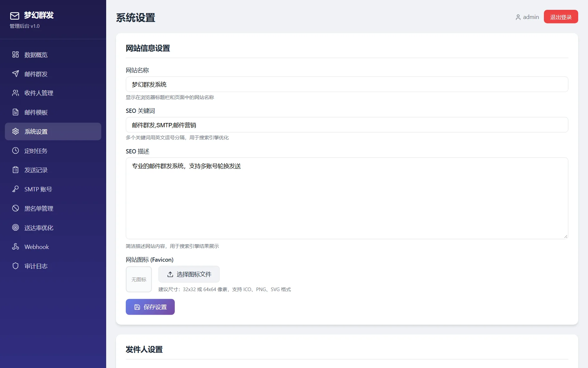Click the people icon for 收件人管理

[x=15, y=93]
